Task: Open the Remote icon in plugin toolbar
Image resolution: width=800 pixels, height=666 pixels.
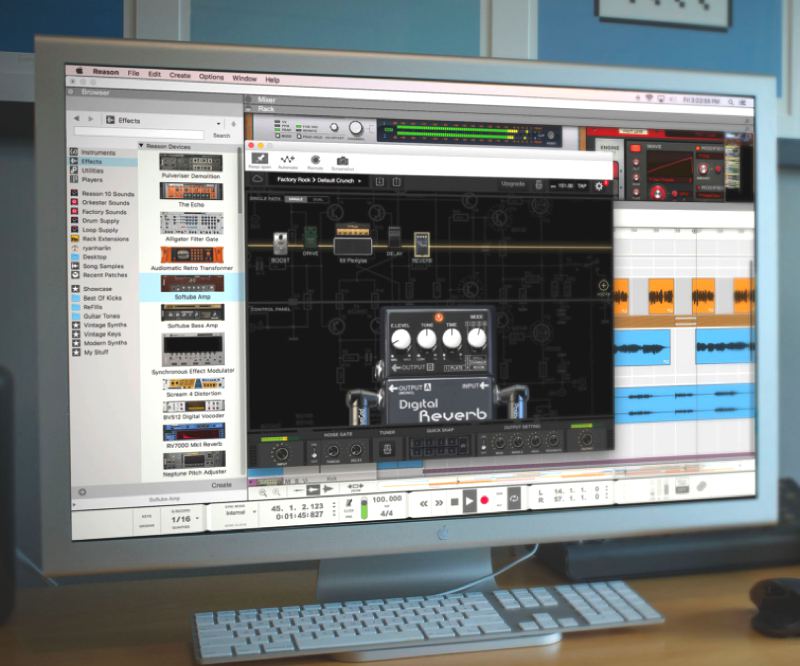Action: 315,160
